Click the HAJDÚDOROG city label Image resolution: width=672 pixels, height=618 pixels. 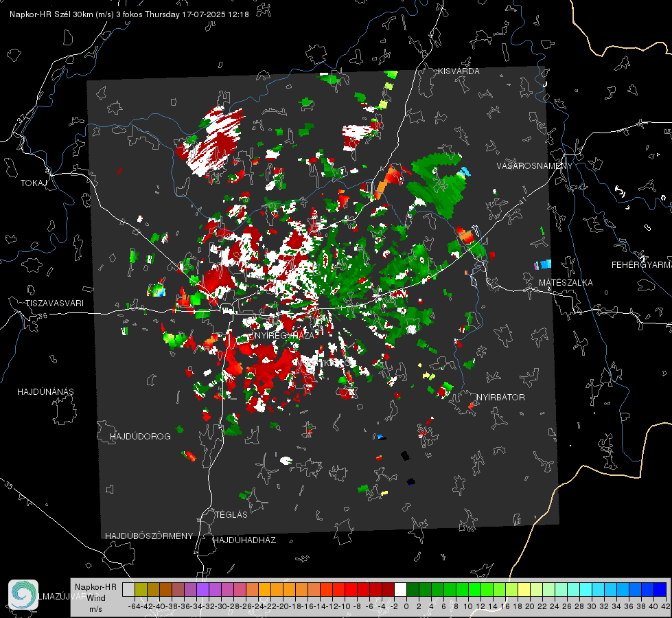(140, 437)
